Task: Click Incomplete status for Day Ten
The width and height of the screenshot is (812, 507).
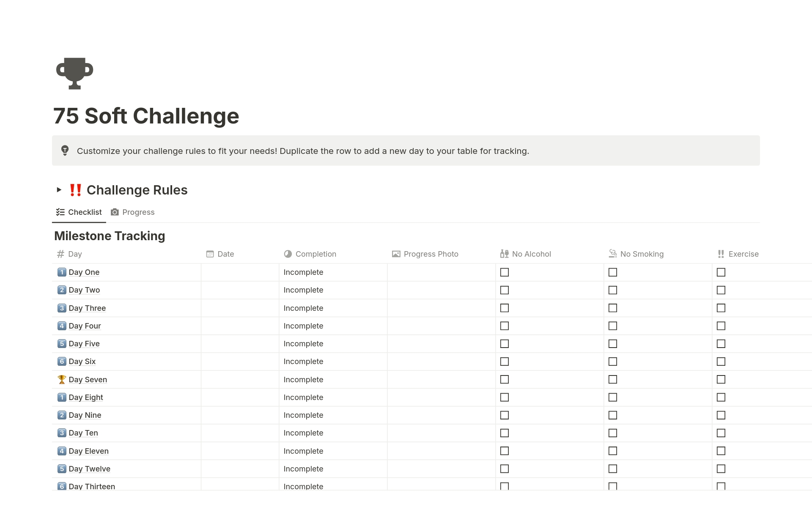Action: pos(304,433)
